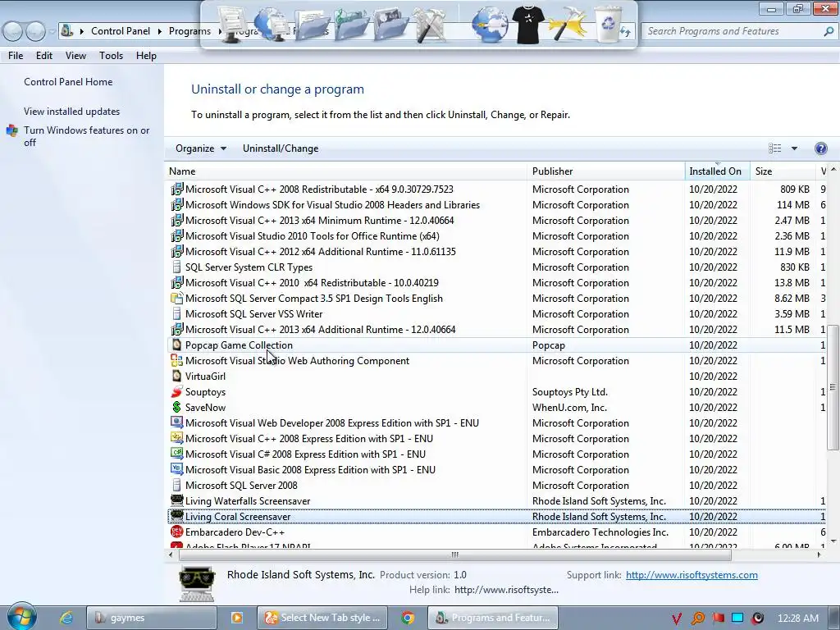
Task: Open the Recycle Bin dock icon
Action: point(609,24)
